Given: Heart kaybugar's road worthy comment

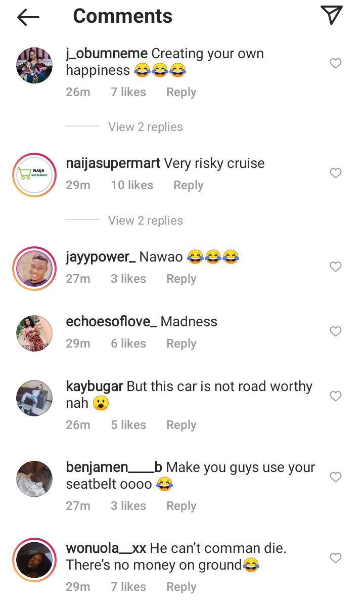Looking at the screenshot, I should tap(336, 396).
